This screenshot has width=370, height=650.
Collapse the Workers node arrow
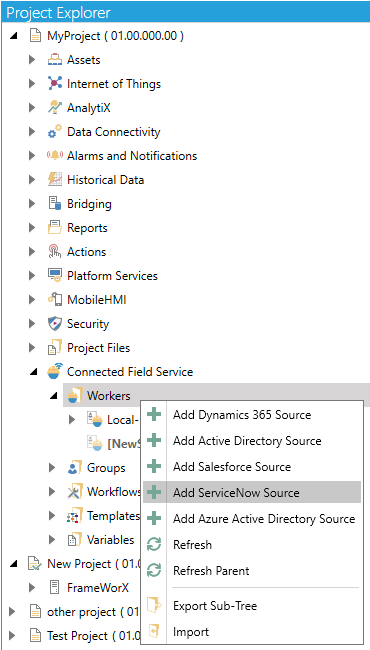click(x=53, y=397)
